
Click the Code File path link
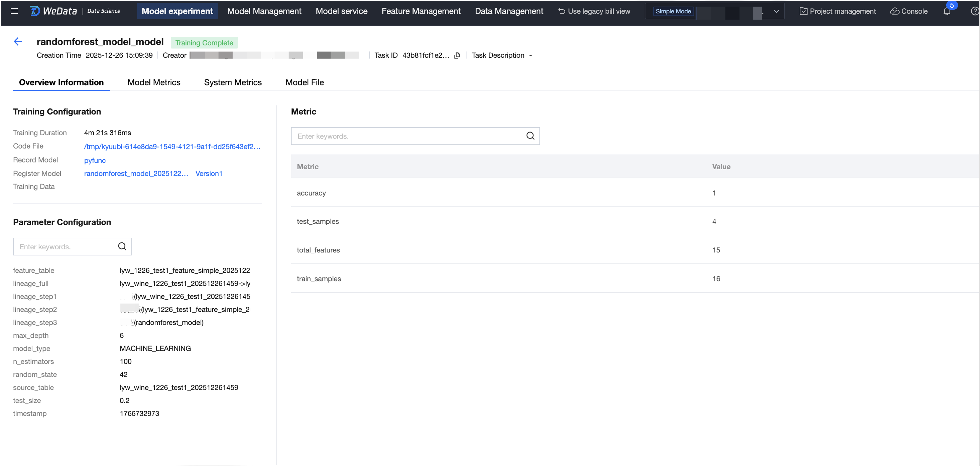click(x=172, y=147)
